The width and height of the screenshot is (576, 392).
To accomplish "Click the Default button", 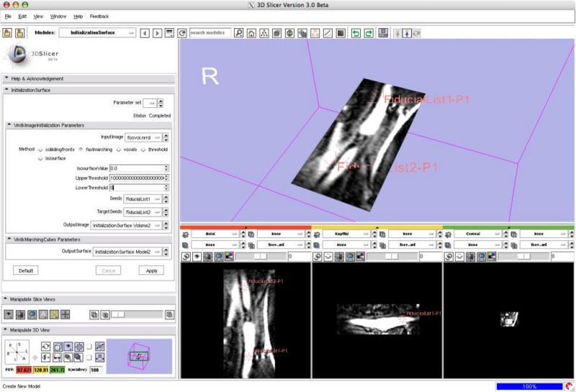I will tap(26, 271).
